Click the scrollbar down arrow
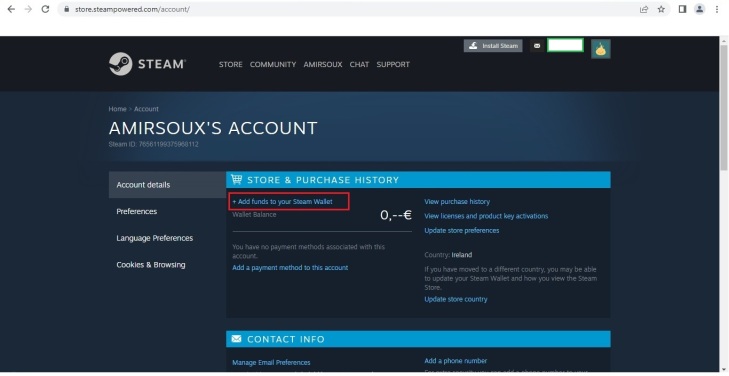Viewport: 729px width, 376px height. point(724,369)
